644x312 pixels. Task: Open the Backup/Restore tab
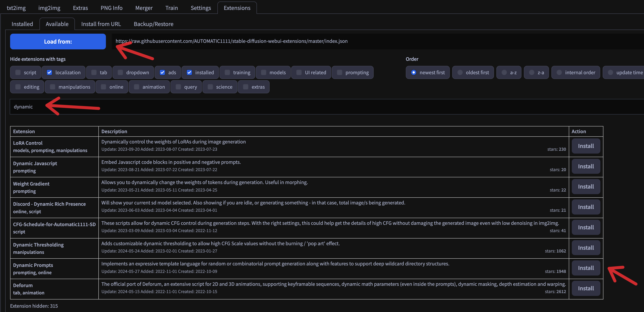point(153,24)
